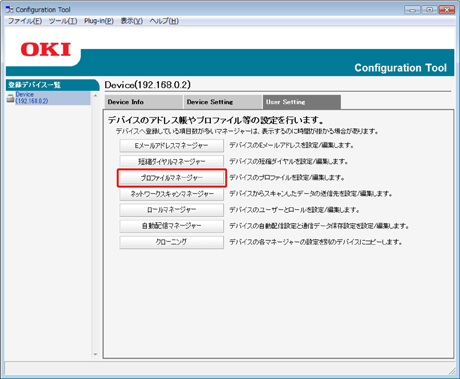Click the 登録デバイス一覧 panel header
Viewport: 460px width, 379px height.
tap(52, 85)
